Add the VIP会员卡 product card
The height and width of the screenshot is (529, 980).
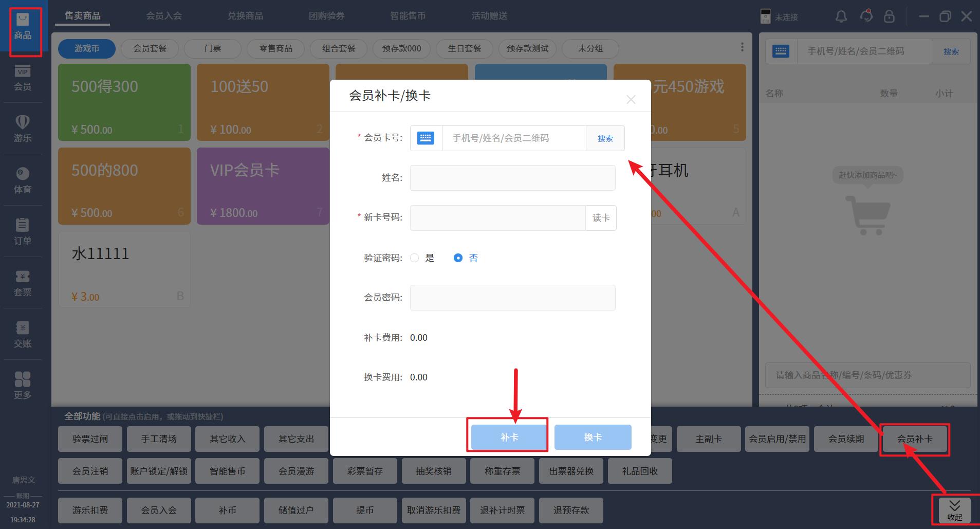[x=263, y=186]
